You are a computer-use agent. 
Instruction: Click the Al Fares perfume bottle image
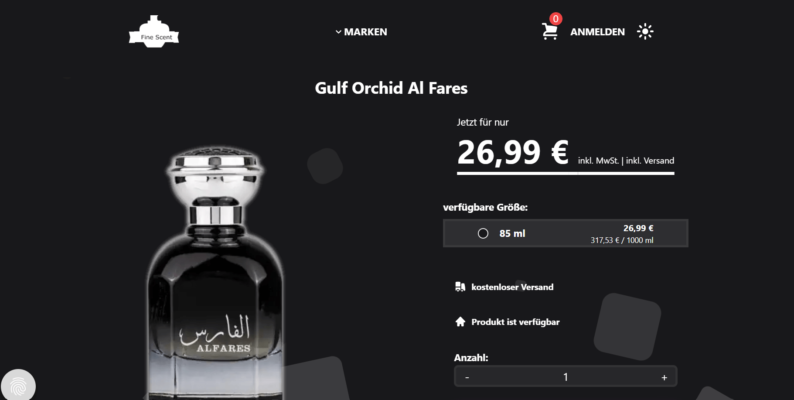tap(214, 272)
